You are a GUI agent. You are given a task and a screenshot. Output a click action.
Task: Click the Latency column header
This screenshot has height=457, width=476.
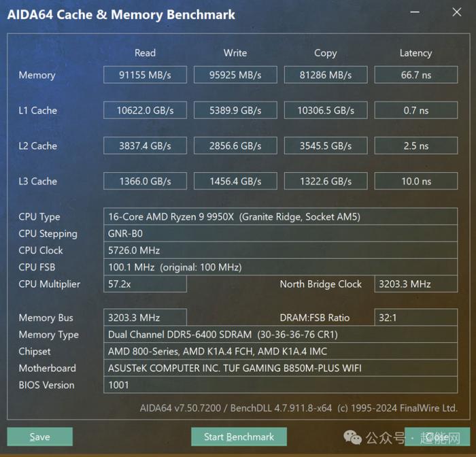tap(416, 53)
